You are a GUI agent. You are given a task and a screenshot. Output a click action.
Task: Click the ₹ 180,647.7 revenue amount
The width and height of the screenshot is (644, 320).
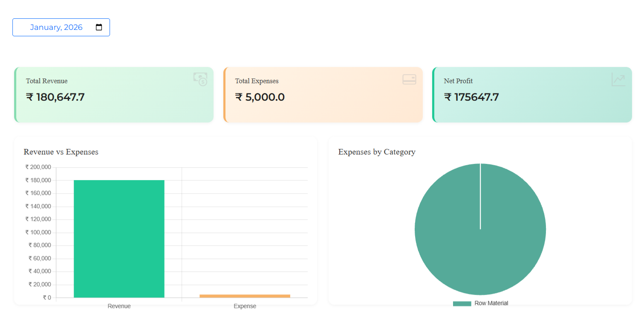[55, 97]
